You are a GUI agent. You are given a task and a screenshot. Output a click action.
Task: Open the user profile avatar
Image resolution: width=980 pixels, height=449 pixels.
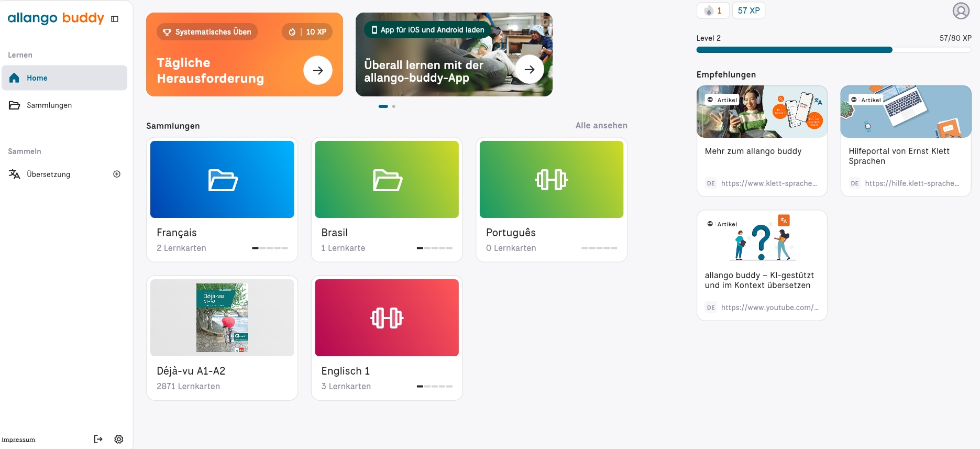tap(961, 10)
